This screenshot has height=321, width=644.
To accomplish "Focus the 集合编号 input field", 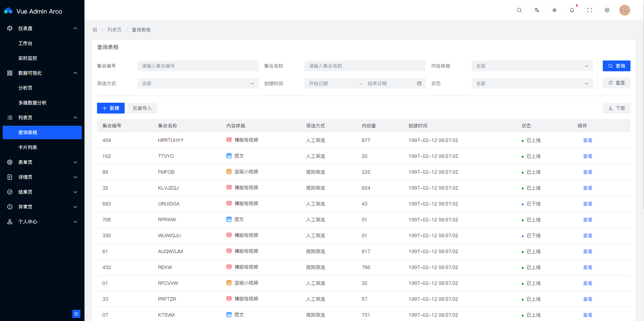I will [198, 66].
